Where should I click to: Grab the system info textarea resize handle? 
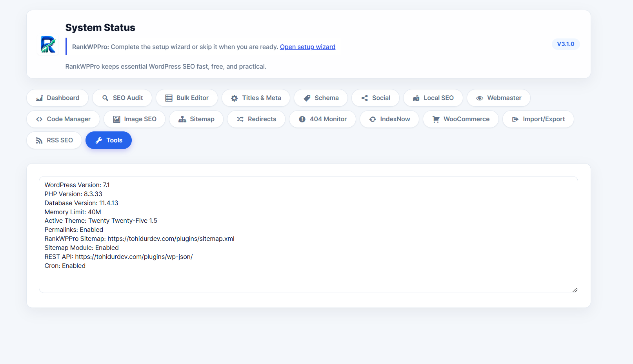[575, 290]
